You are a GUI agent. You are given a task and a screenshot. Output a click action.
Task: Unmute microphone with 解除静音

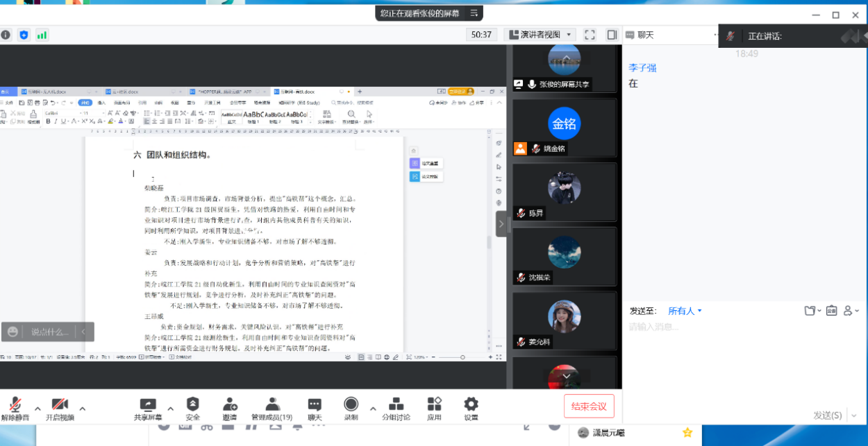15,405
